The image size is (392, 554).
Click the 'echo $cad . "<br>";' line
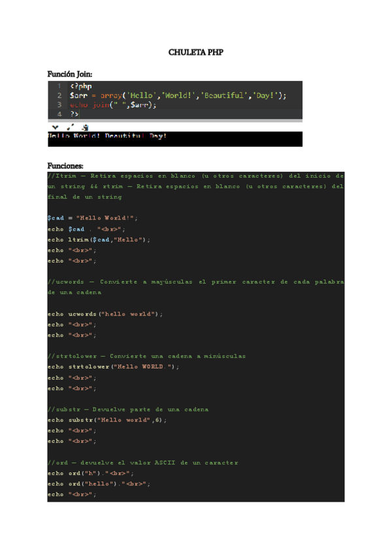pos(87,229)
